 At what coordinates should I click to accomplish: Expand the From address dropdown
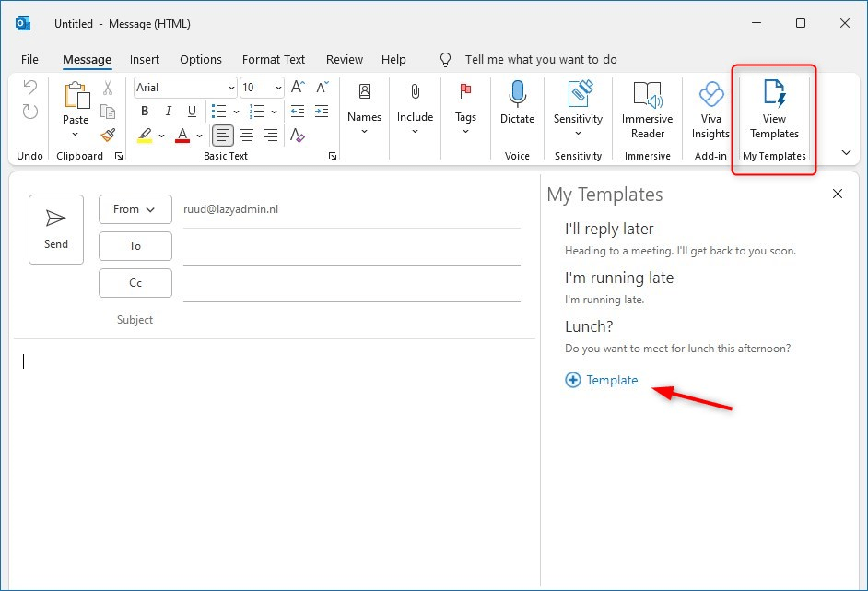(x=135, y=209)
